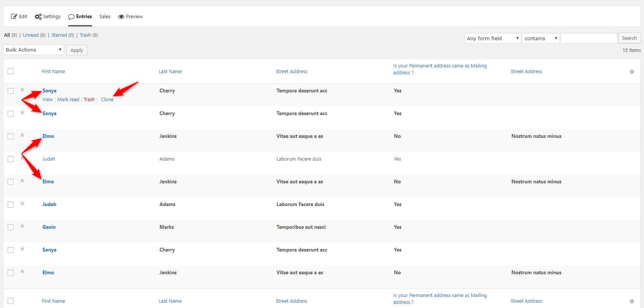The width and height of the screenshot is (644, 308).
Task: Star the first Sonya Cherry entry
Action: pos(22,90)
